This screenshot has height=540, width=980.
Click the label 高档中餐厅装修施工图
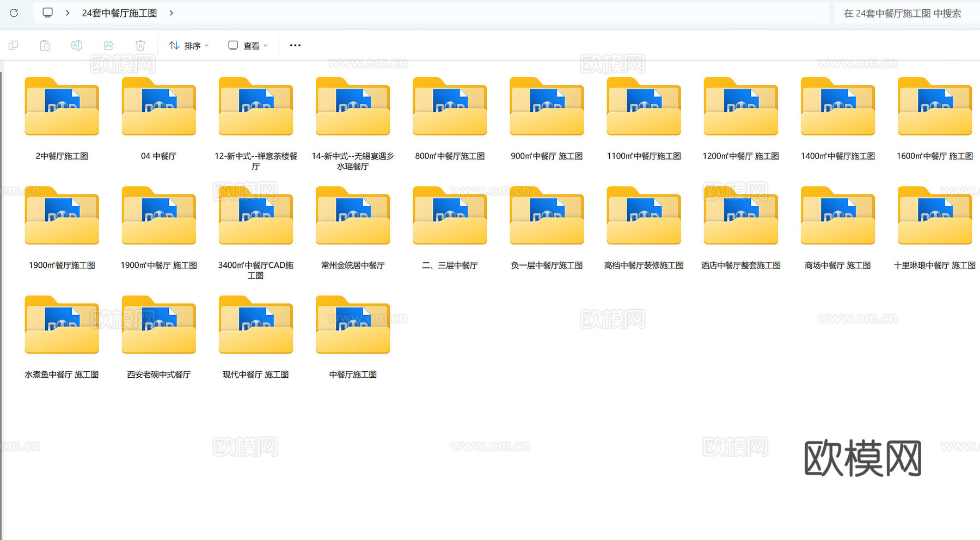(644, 266)
